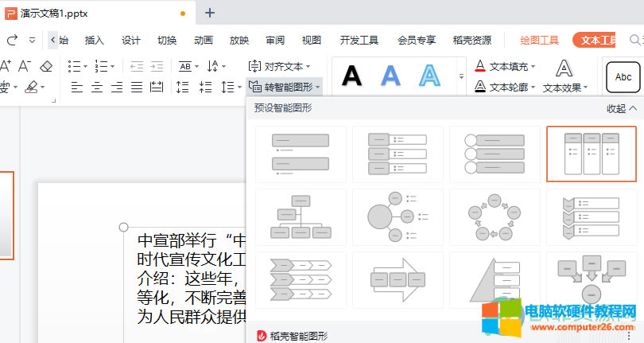Click the decrease indent icon
The height and width of the screenshot is (343, 644).
[136, 66]
